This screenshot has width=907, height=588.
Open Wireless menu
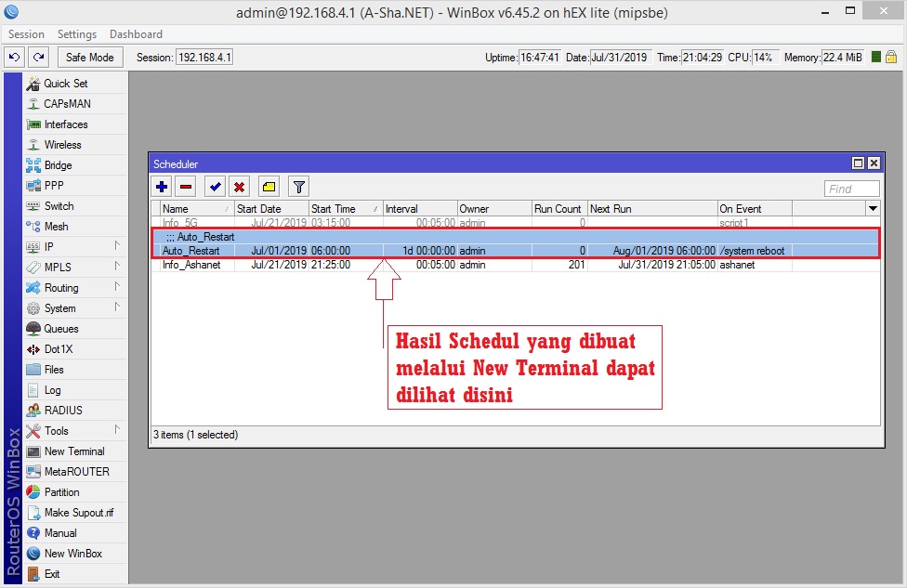(62, 145)
